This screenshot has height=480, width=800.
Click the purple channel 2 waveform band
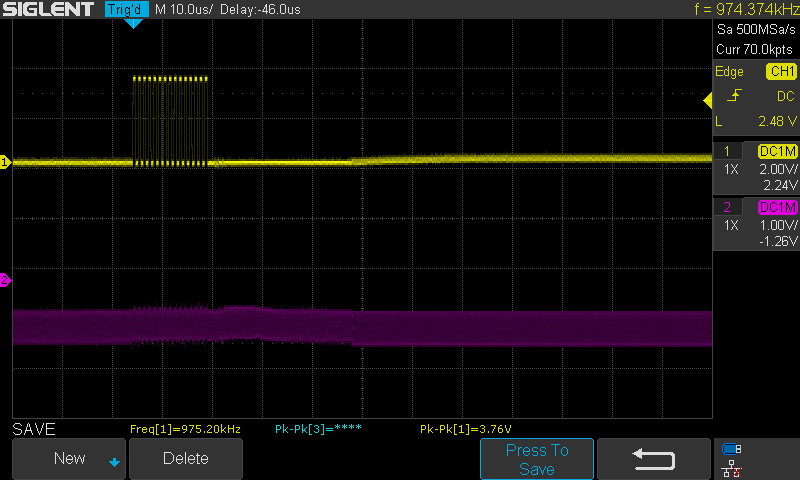(x=362, y=327)
